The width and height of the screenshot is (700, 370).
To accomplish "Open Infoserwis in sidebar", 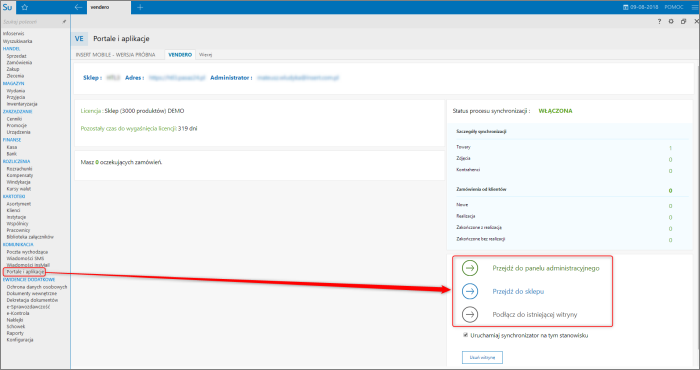I will [13, 33].
